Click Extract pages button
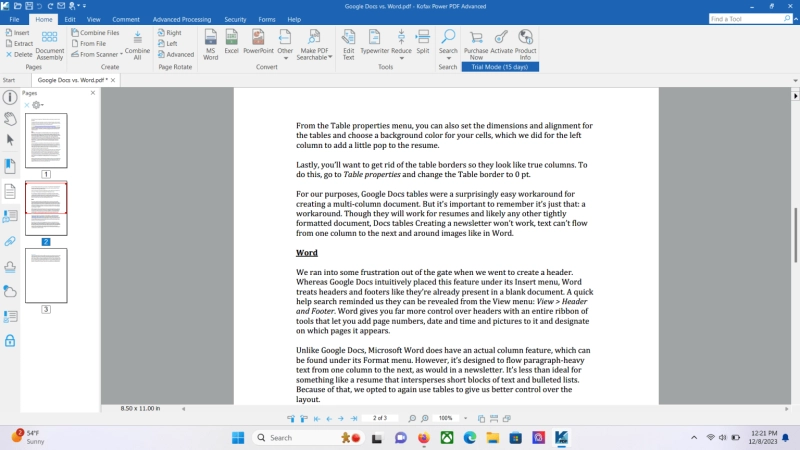This screenshot has width=800, height=450. 19,43
